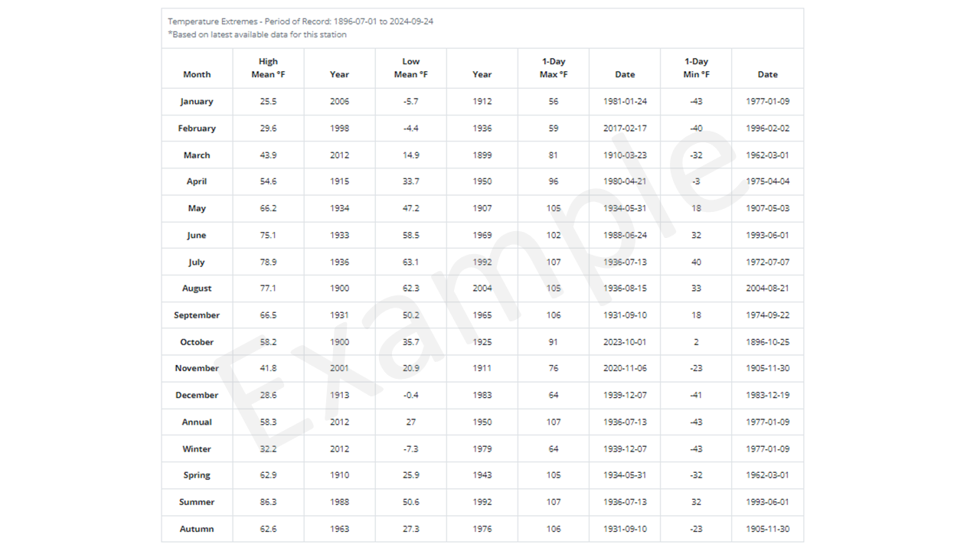Click the 1-Day Min °F column header
980x551 pixels.
696,68
